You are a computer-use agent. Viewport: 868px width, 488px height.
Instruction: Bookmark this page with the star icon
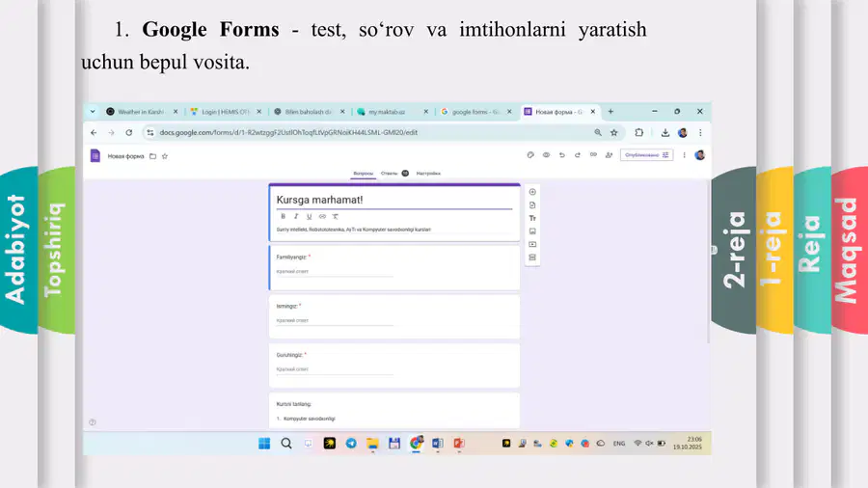tap(614, 133)
